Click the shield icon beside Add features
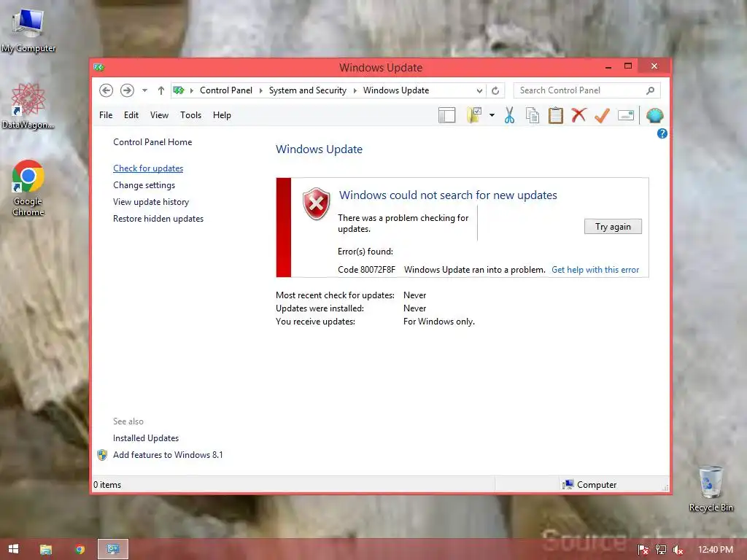 pyautogui.click(x=102, y=455)
